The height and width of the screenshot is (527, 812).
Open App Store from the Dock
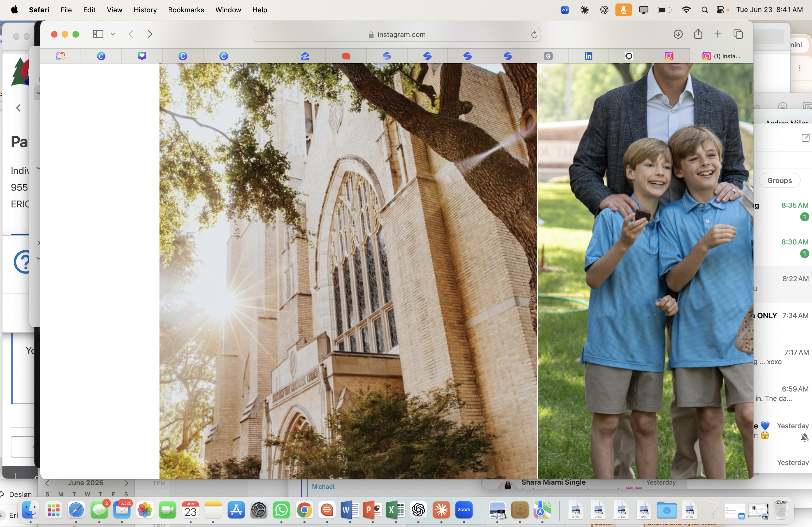(236, 510)
